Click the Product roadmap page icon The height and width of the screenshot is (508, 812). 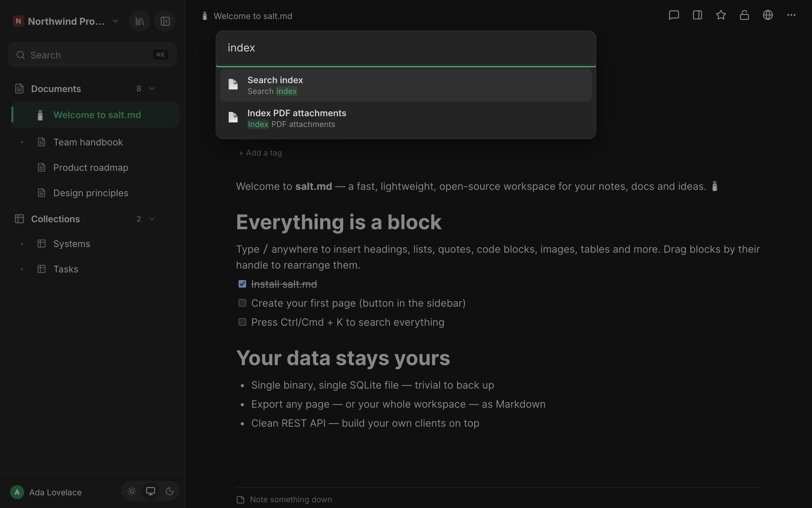(x=42, y=167)
